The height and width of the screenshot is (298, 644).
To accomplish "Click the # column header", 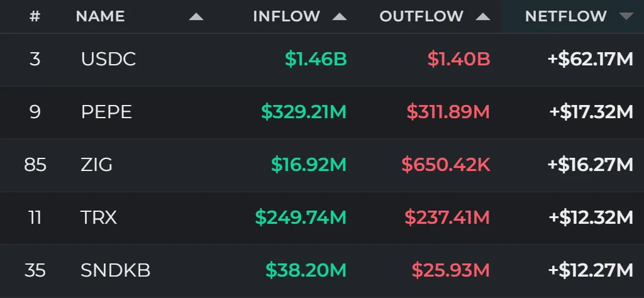I will [35, 16].
